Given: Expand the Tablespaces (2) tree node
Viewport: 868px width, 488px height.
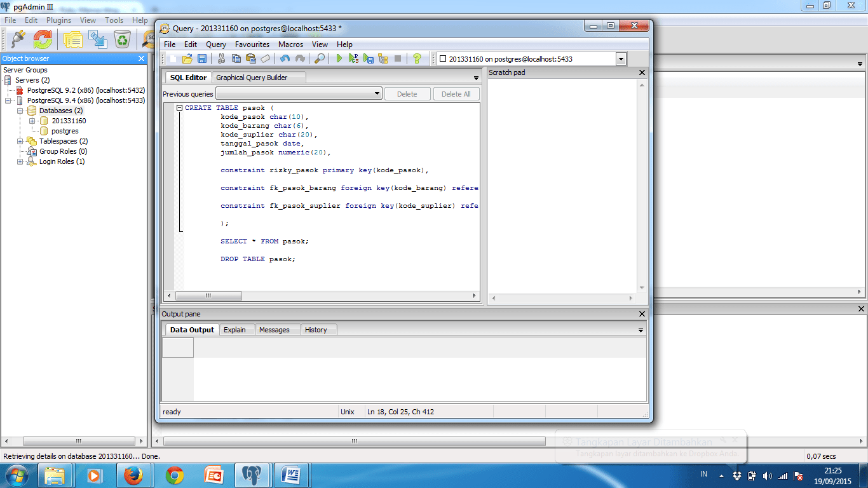Looking at the screenshot, I should [20, 141].
